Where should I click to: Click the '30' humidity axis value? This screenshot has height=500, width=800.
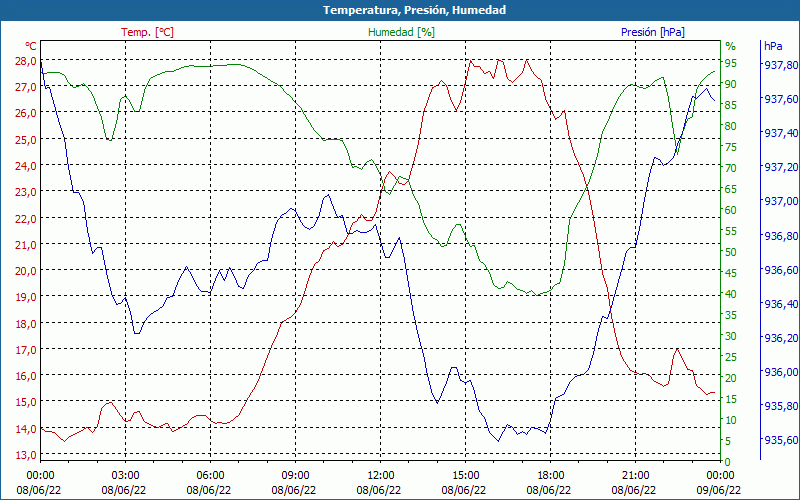click(731, 336)
